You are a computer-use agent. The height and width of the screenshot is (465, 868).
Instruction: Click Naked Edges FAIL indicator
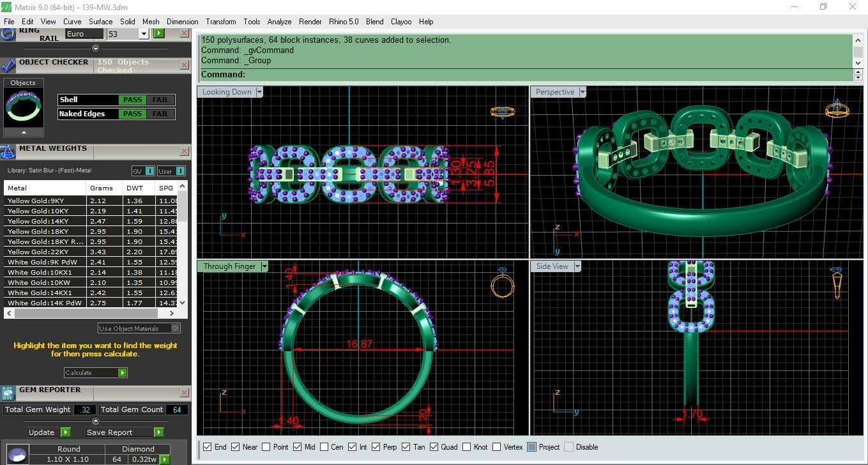click(x=160, y=114)
